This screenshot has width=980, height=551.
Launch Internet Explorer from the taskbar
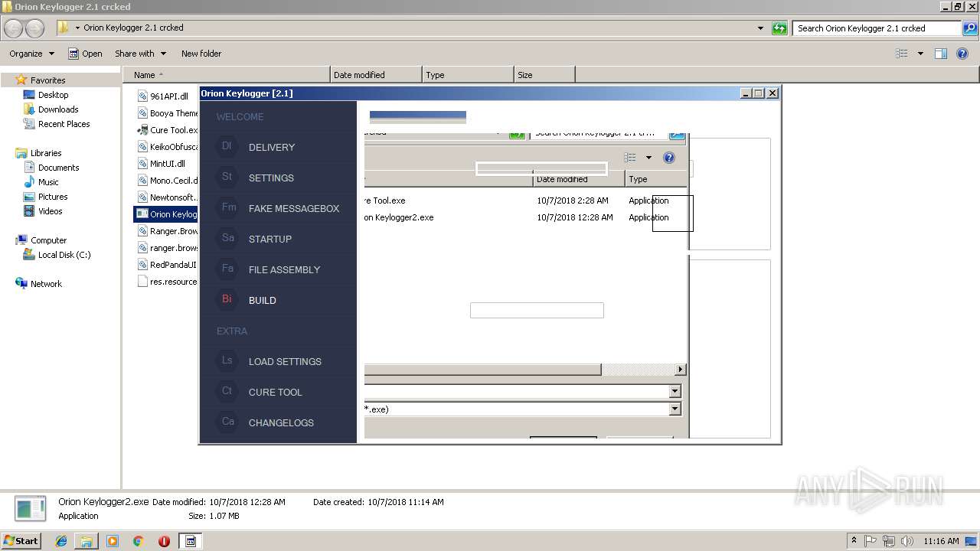[x=61, y=541]
